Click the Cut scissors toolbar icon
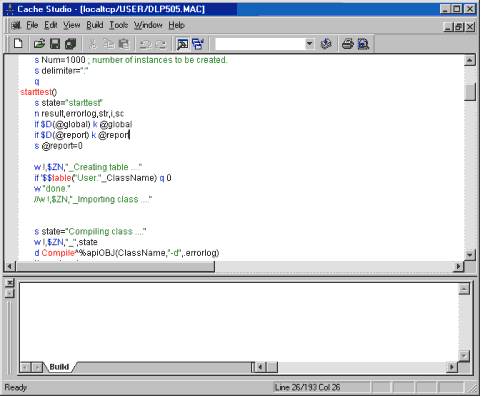 pos(92,44)
